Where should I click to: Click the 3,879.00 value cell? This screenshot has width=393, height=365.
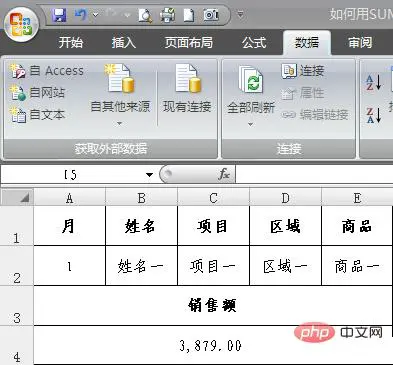pos(213,345)
